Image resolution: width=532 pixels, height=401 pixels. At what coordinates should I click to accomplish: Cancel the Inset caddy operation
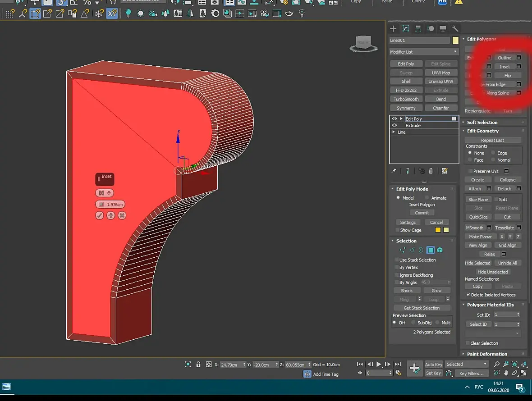click(x=122, y=216)
